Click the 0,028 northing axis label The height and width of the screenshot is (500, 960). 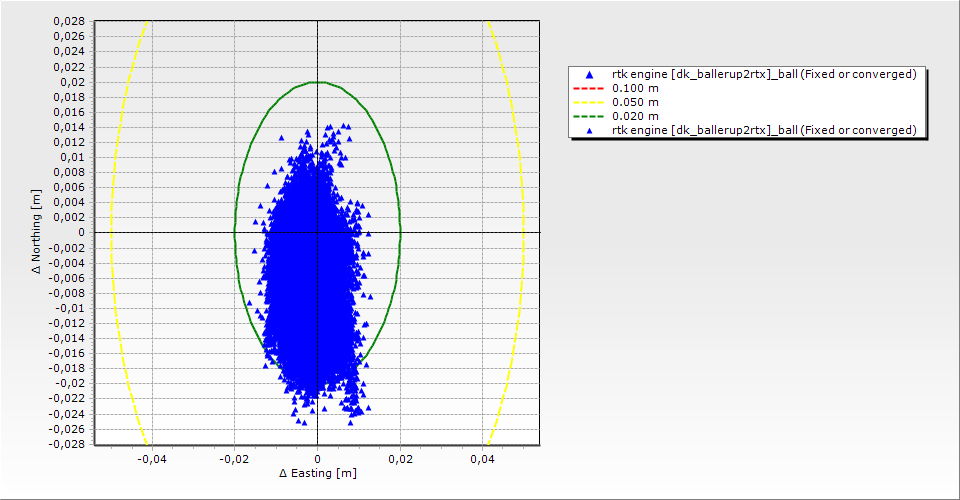click(x=69, y=21)
